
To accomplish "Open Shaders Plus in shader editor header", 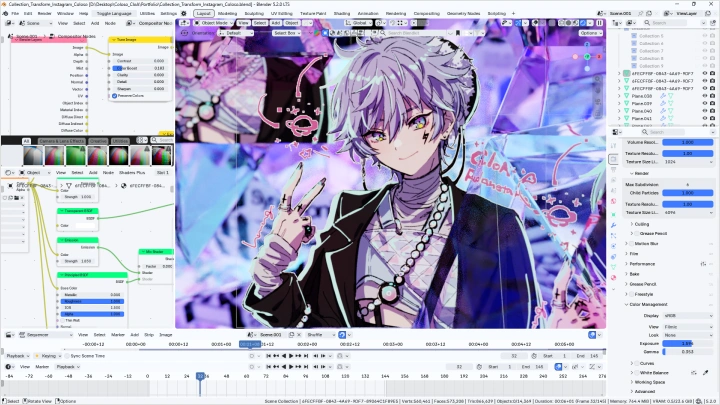I will pos(132,172).
